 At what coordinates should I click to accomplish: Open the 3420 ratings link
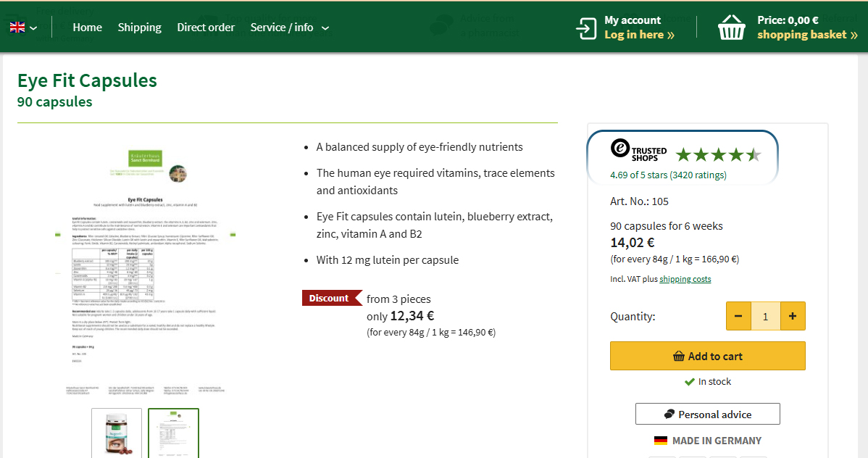(x=698, y=175)
